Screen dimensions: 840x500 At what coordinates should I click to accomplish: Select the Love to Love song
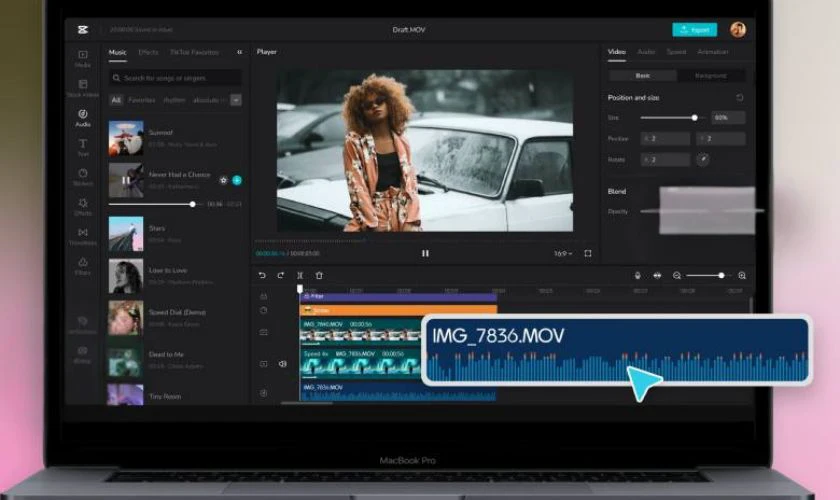click(175, 276)
